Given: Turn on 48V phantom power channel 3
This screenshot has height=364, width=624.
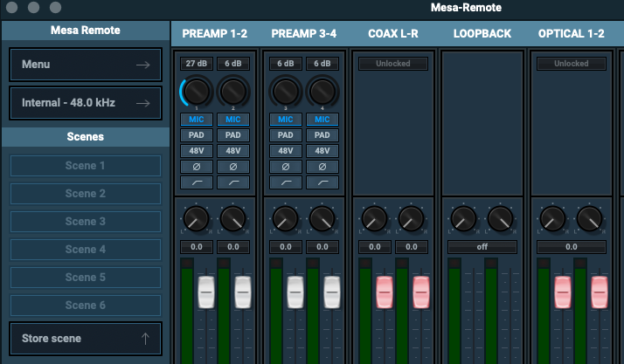Looking at the screenshot, I should pyautogui.click(x=285, y=151).
